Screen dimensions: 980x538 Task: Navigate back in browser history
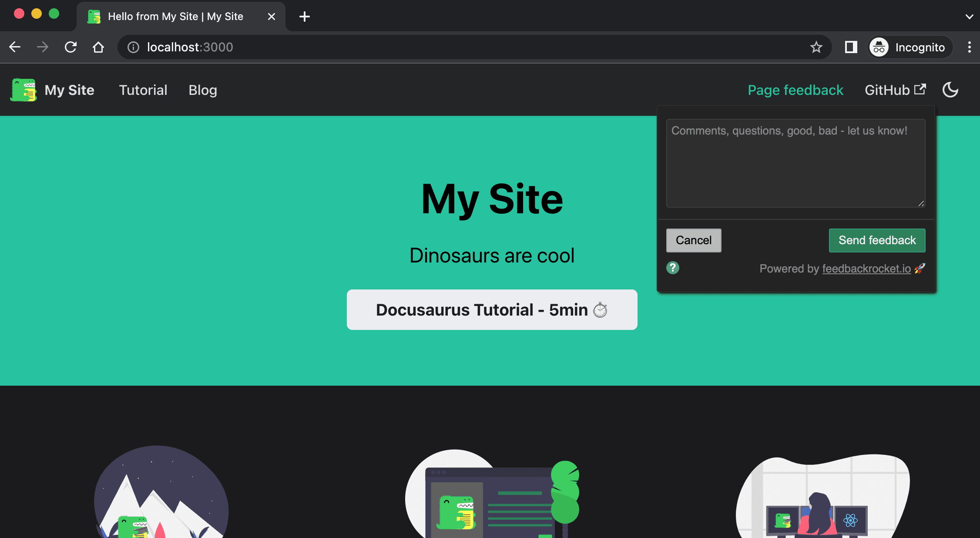pyautogui.click(x=15, y=47)
